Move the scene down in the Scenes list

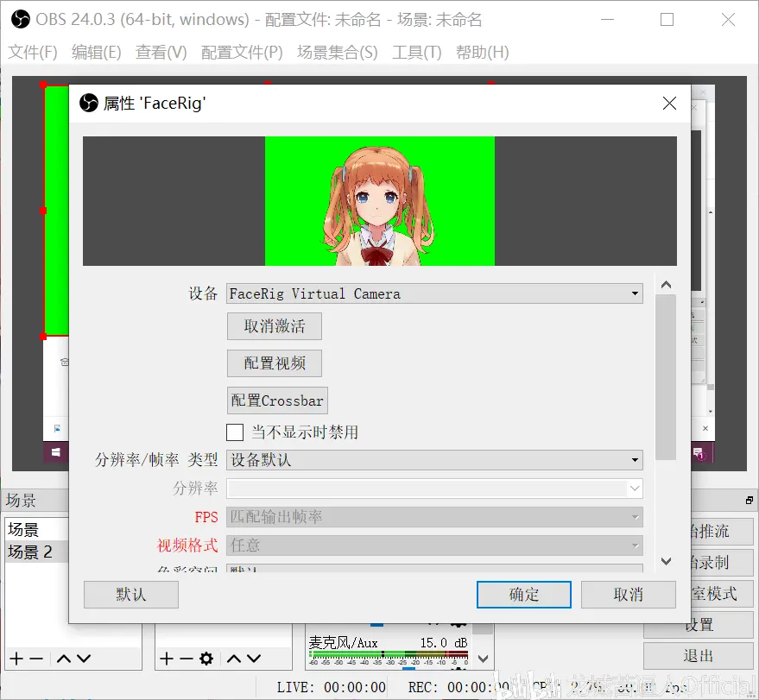coord(84,659)
